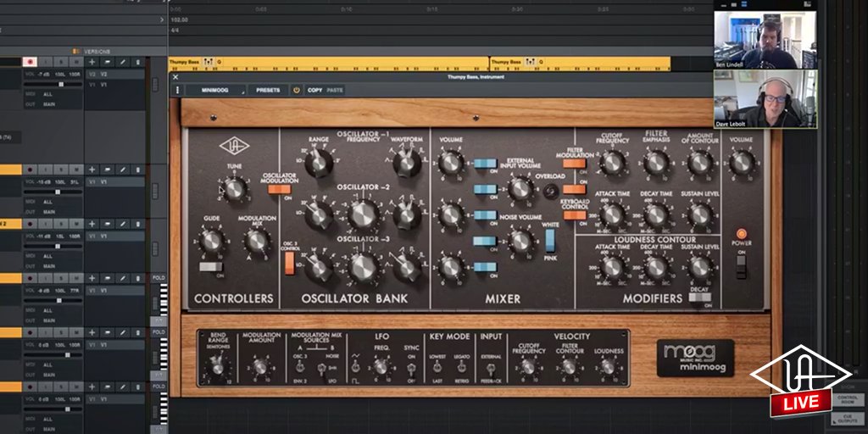The image size is (868, 434).
Task: Click the Oscillator-1 Waveform knob
Action: pos(407,164)
